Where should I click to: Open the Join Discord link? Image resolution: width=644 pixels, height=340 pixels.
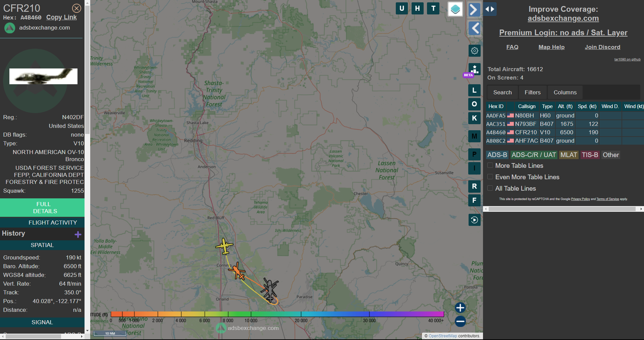pyautogui.click(x=602, y=47)
